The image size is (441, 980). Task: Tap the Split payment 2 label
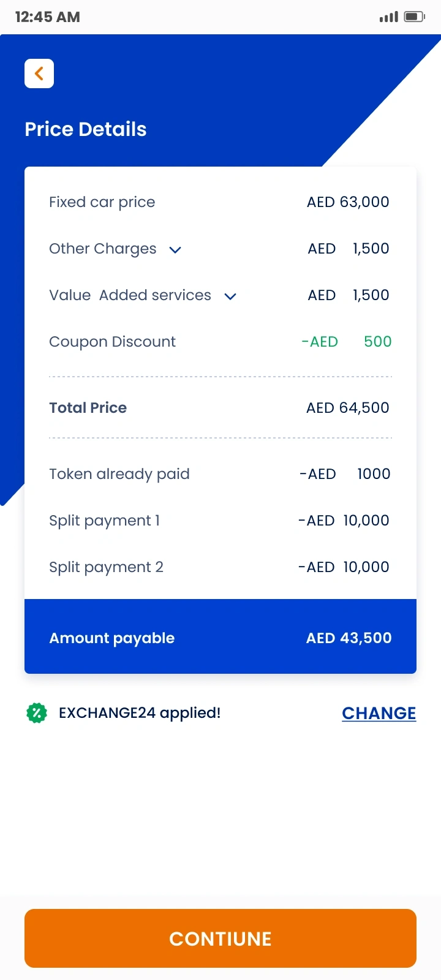click(106, 567)
